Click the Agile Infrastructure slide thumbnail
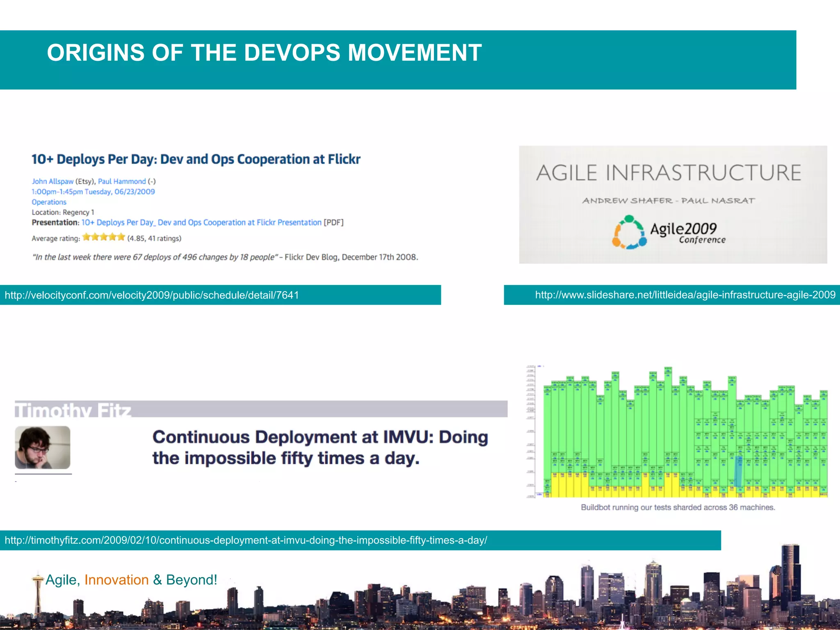Viewport: 840px width, 630px height. pyautogui.click(x=673, y=205)
